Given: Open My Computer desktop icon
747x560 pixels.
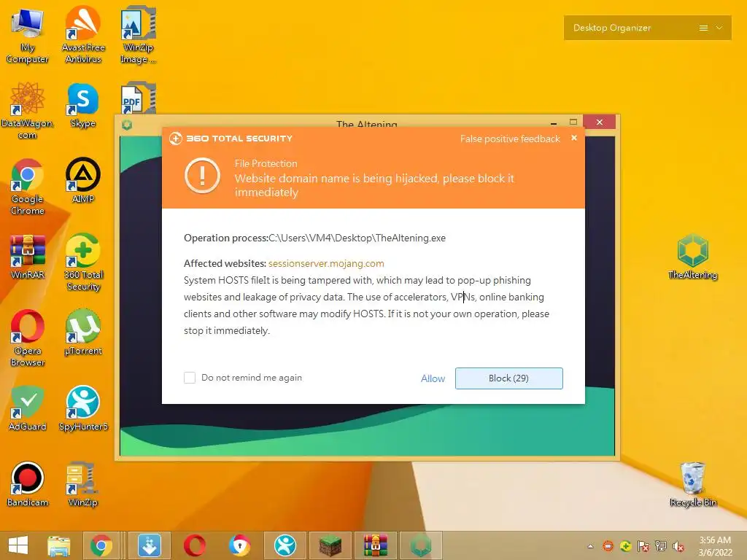Looking at the screenshot, I should pyautogui.click(x=27, y=34).
